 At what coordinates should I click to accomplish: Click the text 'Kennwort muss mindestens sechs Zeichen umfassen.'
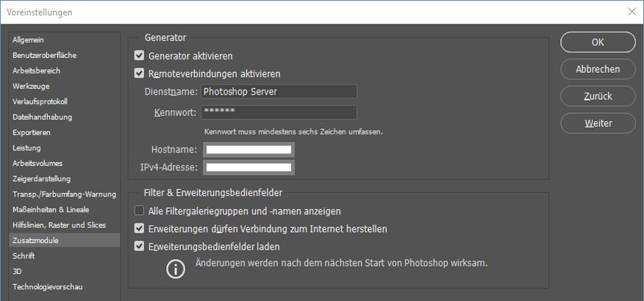293,132
